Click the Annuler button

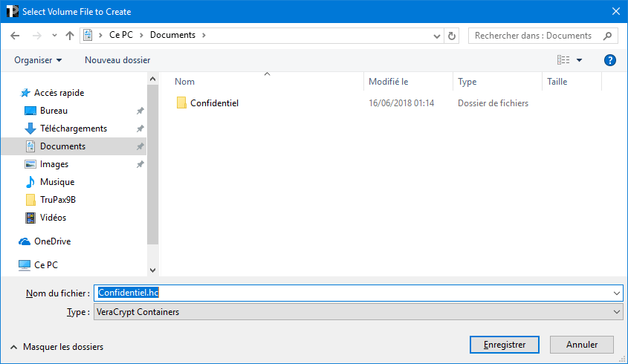click(581, 345)
